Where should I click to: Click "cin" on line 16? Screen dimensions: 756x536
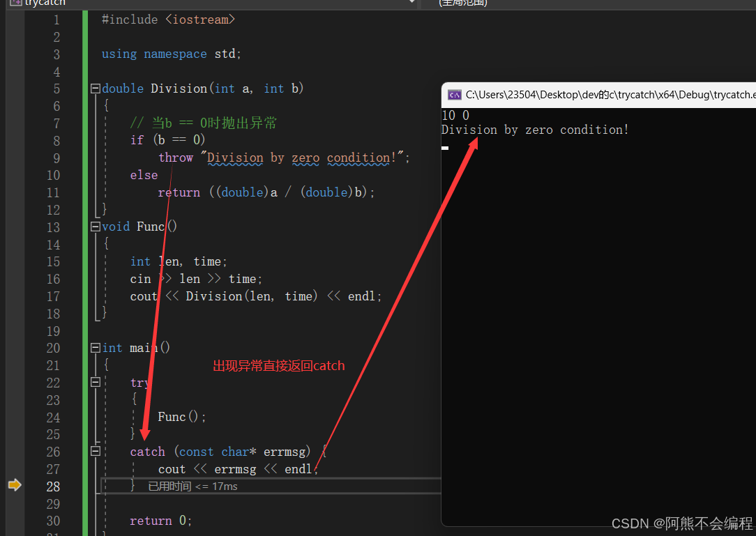click(140, 279)
